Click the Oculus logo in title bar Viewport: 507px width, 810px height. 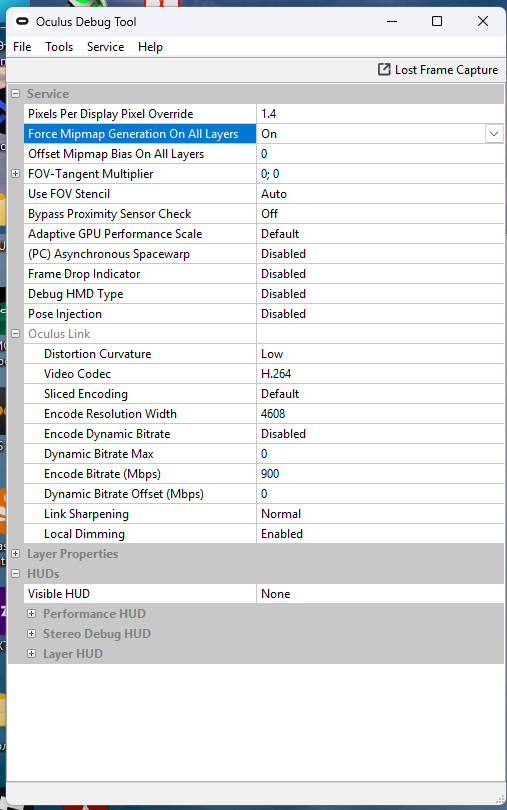[22, 21]
